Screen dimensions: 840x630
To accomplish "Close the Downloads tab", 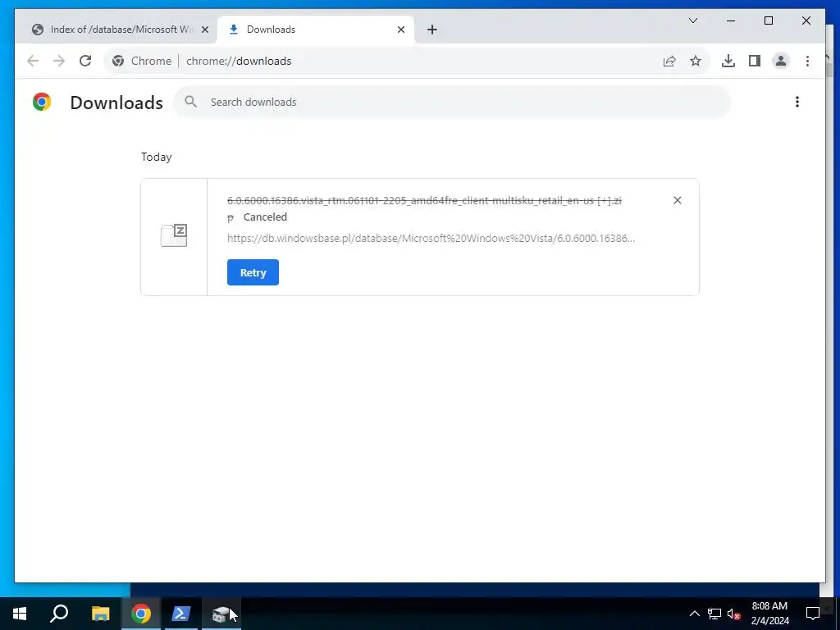I will click(x=400, y=30).
